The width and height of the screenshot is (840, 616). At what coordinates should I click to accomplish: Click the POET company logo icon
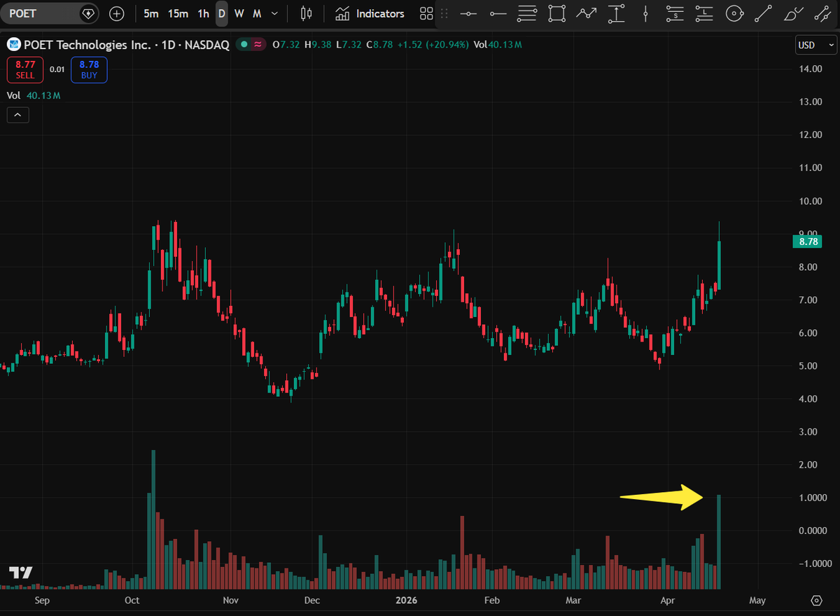click(14, 45)
